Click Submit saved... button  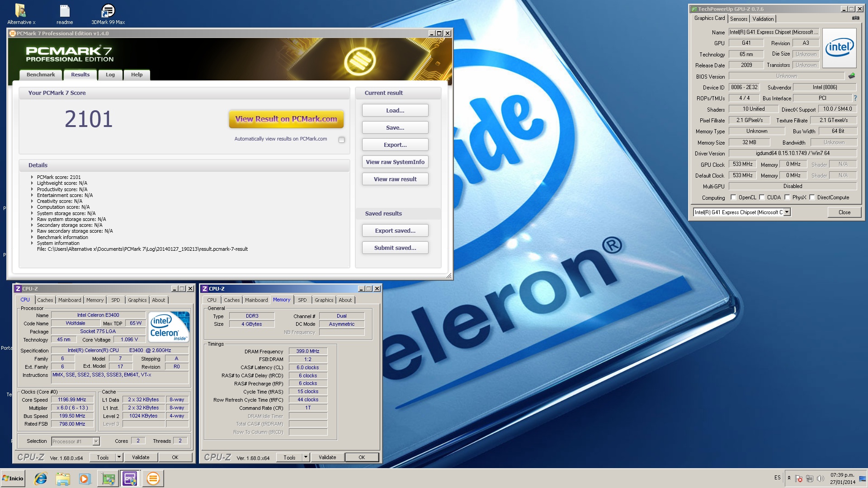coord(395,248)
